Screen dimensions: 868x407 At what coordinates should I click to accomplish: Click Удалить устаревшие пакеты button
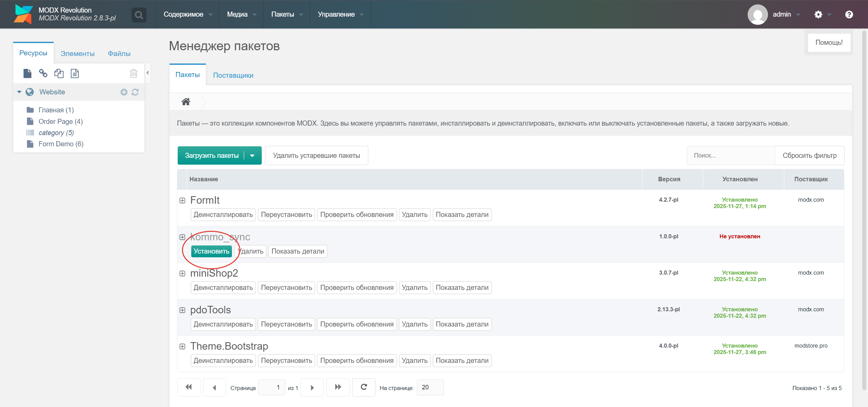point(316,155)
